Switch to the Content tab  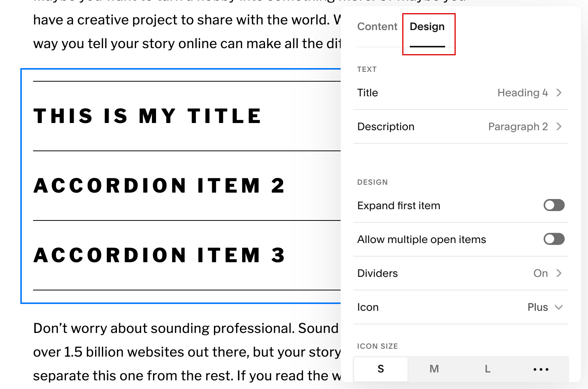pos(377,27)
